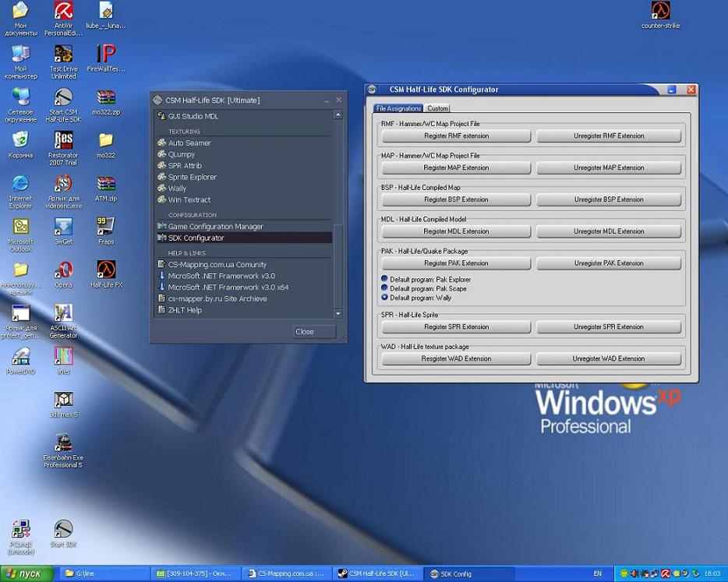Click the пуск Start button

coord(27,573)
